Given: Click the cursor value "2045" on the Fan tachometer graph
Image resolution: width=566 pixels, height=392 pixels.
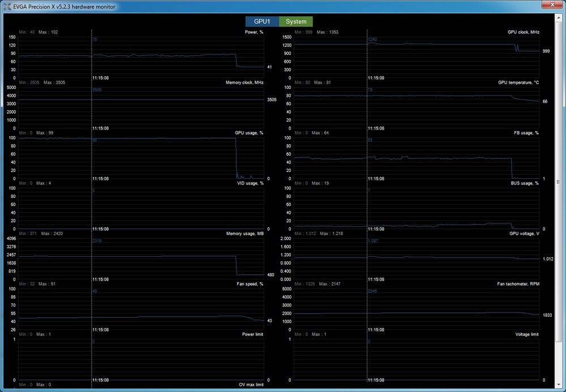Looking at the screenshot, I should [x=372, y=291].
